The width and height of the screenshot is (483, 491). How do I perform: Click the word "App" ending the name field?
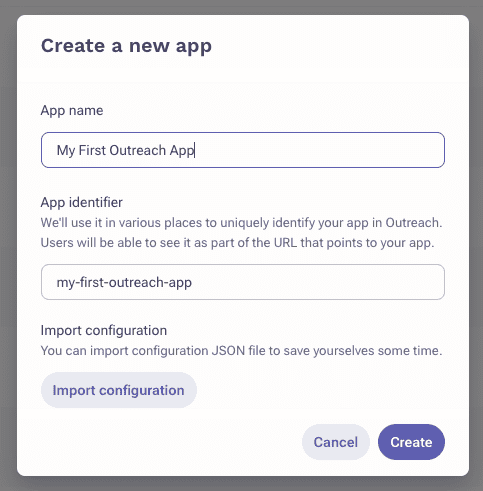(x=182, y=151)
